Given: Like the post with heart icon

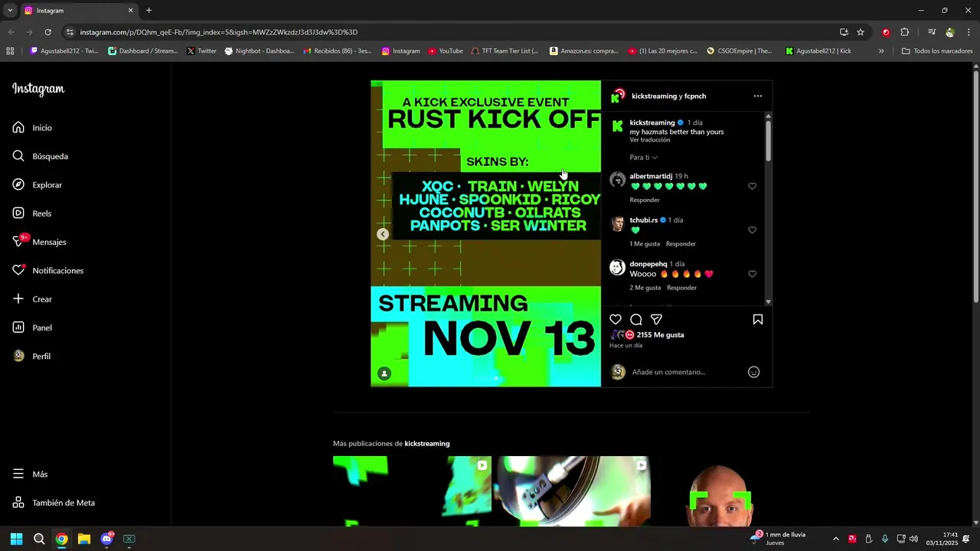Looking at the screenshot, I should [x=616, y=319].
